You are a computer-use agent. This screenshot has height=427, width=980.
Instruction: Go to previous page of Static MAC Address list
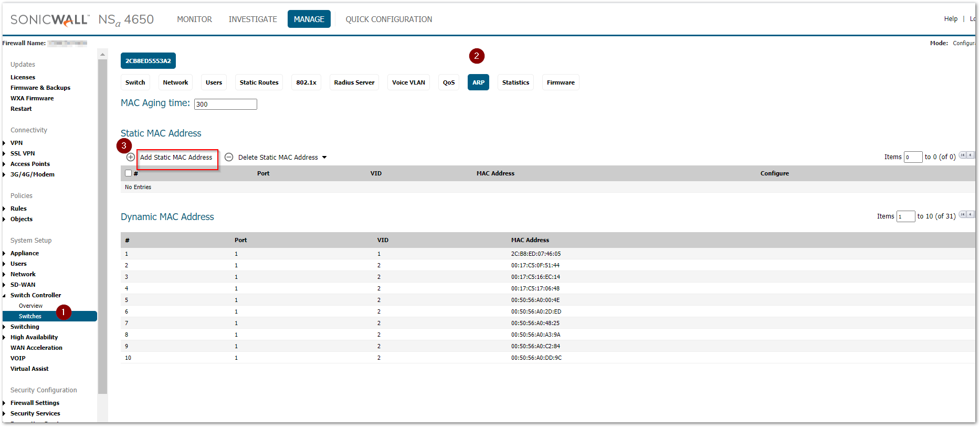click(x=971, y=155)
